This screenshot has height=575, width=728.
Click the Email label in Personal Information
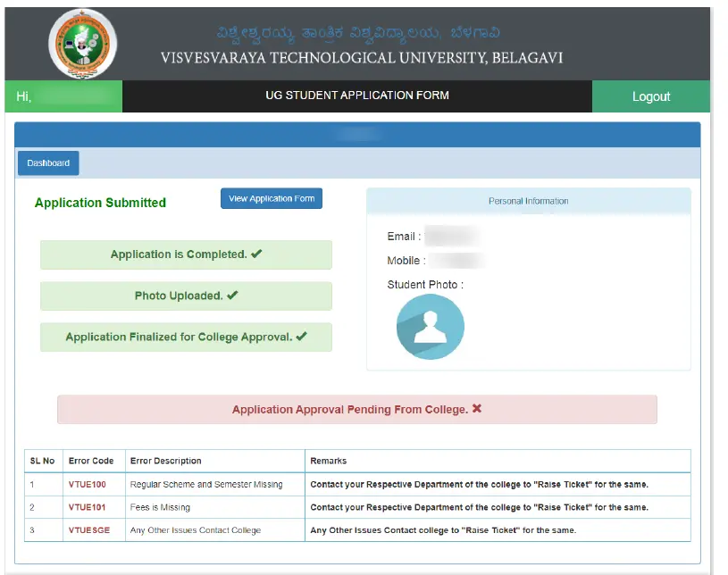[404, 237]
